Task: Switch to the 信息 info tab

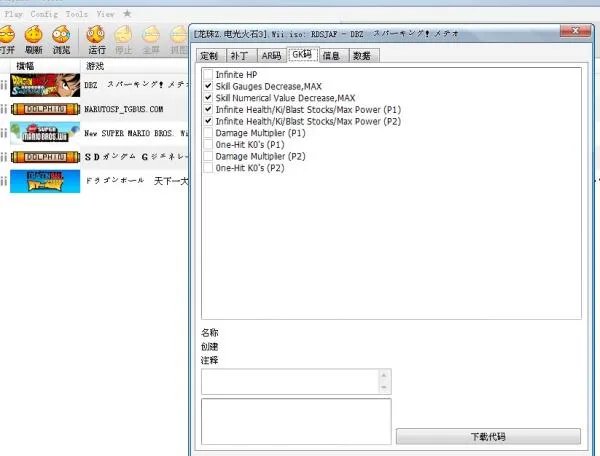Action: click(331, 56)
